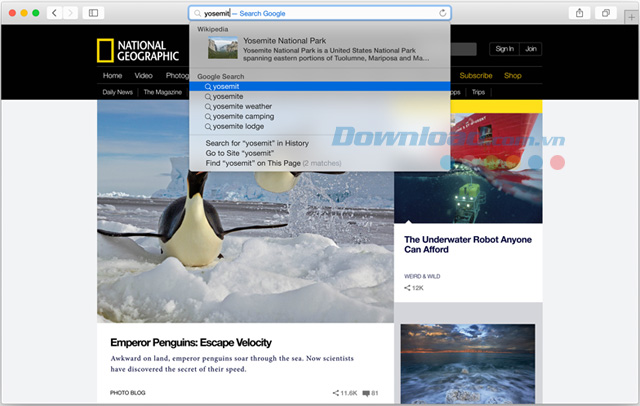Open the Home nav item

point(112,75)
